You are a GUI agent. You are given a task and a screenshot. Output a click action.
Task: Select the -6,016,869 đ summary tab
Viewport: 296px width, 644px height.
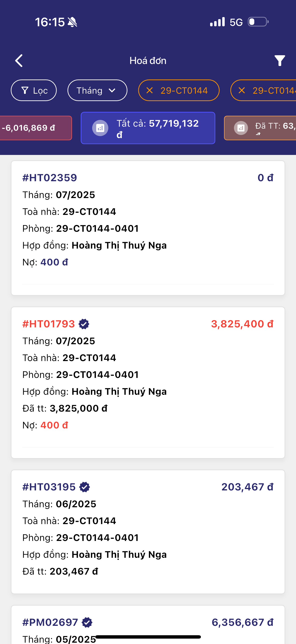[x=35, y=128]
